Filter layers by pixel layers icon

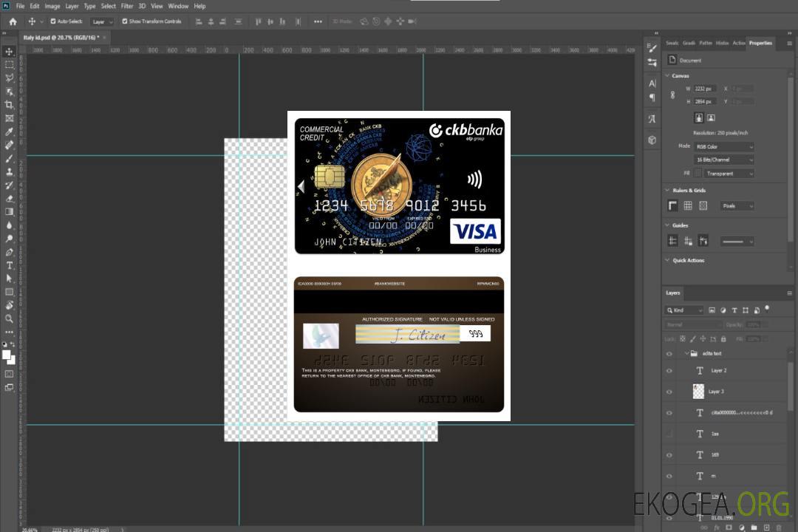coord(712,310)
